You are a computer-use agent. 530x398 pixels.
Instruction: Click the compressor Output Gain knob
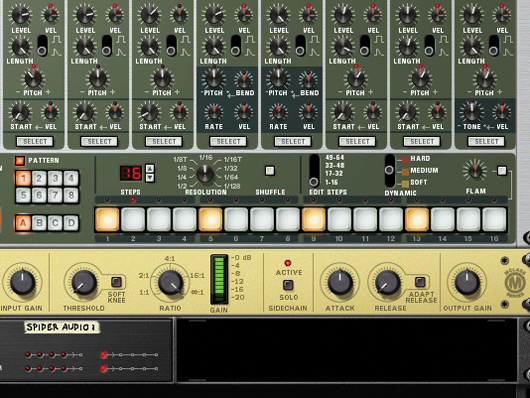tap(467, 282)
